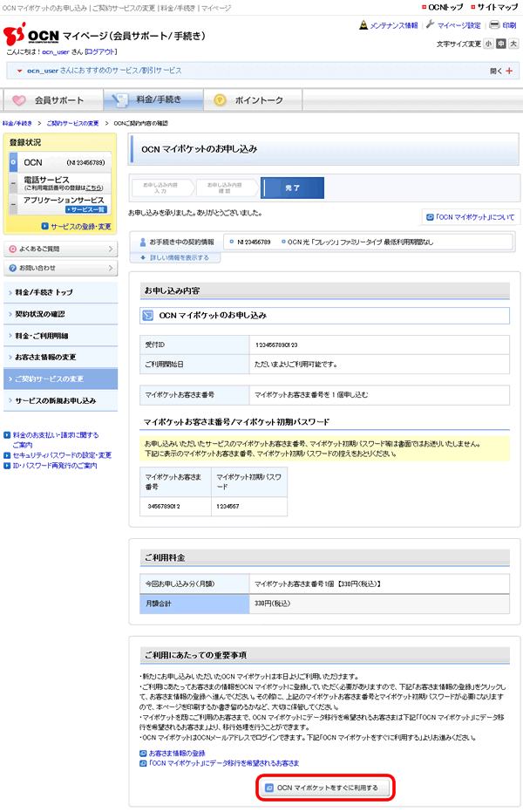Expand 詳しい情報を表示する
Image resolution: width=523 pixels, height=812 pixels.
tap(175, 257)
